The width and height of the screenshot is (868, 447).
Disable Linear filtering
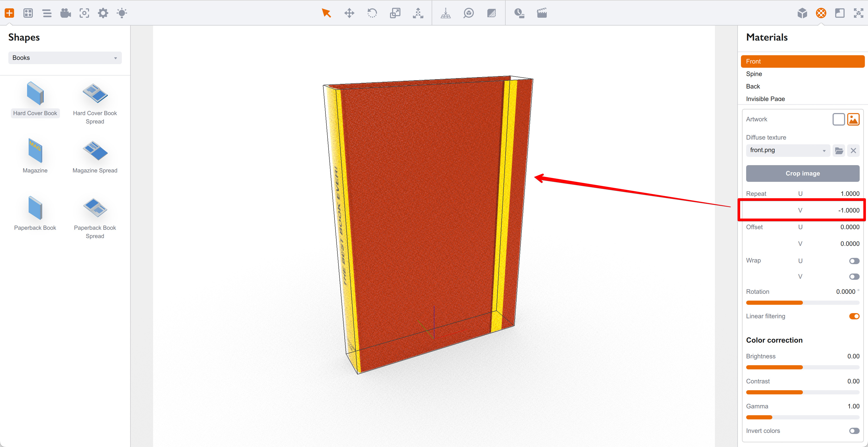pyautogui.click(x=854, y=316)
